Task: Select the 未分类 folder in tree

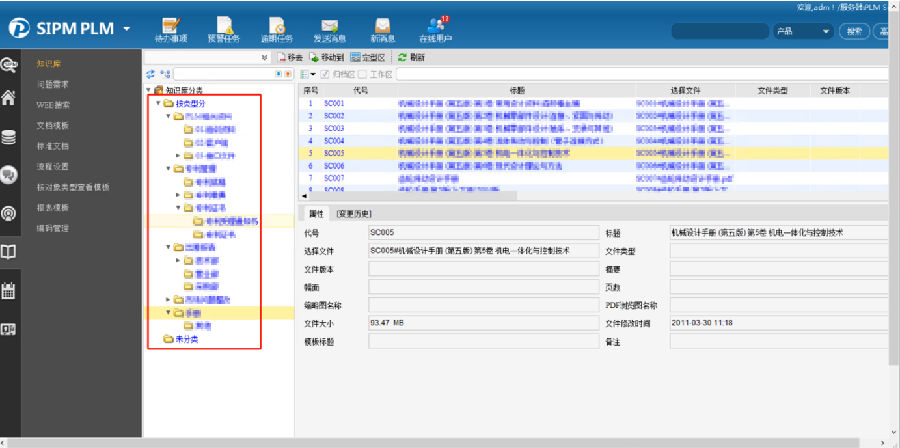Action: point(187,339)
